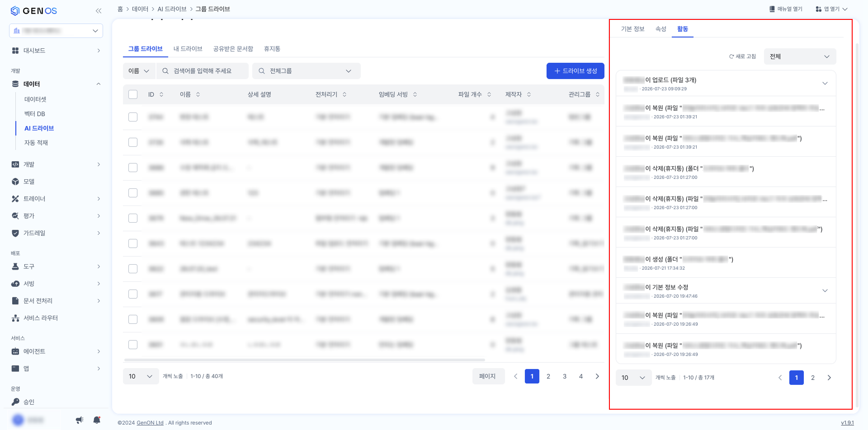Check the first drive row checkbox
The width and height of the screenshot is (868, 430).
pos(133,117)
